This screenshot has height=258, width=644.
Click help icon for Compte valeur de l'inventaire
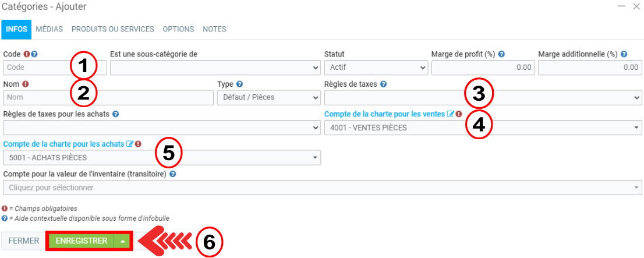(173, 174)
